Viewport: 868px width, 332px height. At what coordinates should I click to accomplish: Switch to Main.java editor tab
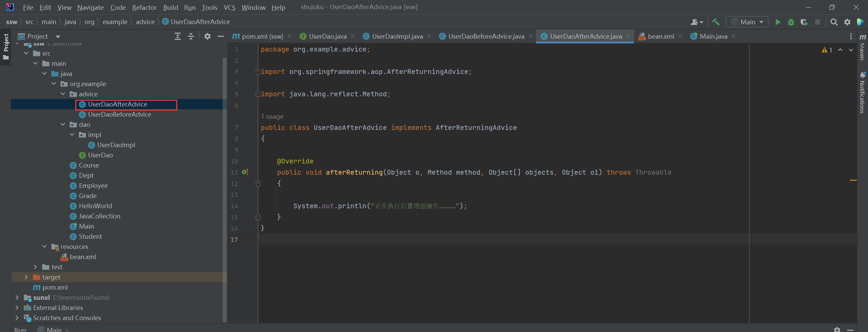(713, 36)
